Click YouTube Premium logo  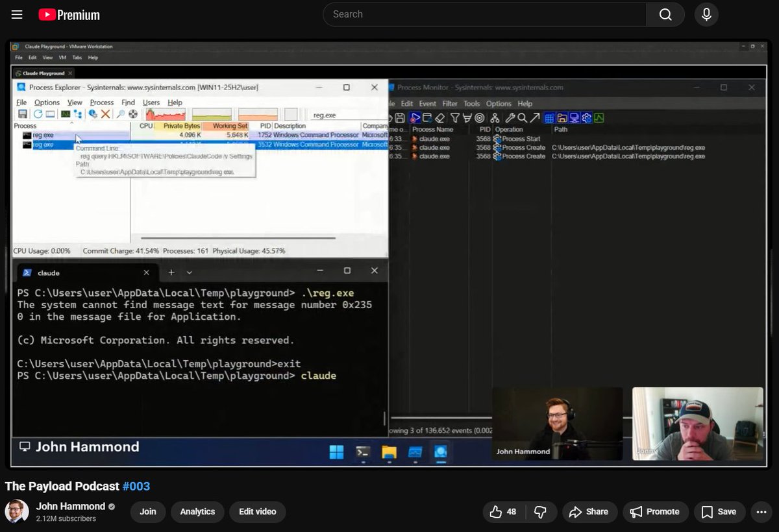(x=69, y=14)
